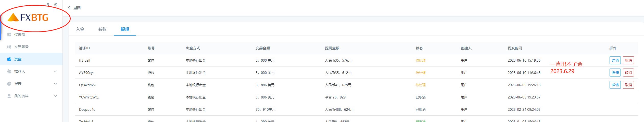
Task: Switch to the 转账 tab
Action: (103, 29)
